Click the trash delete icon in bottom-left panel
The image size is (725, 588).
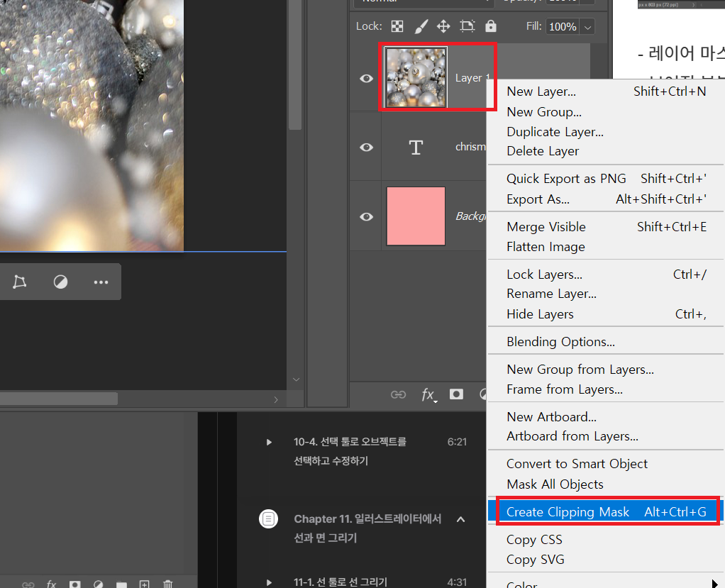coord(168,584)
